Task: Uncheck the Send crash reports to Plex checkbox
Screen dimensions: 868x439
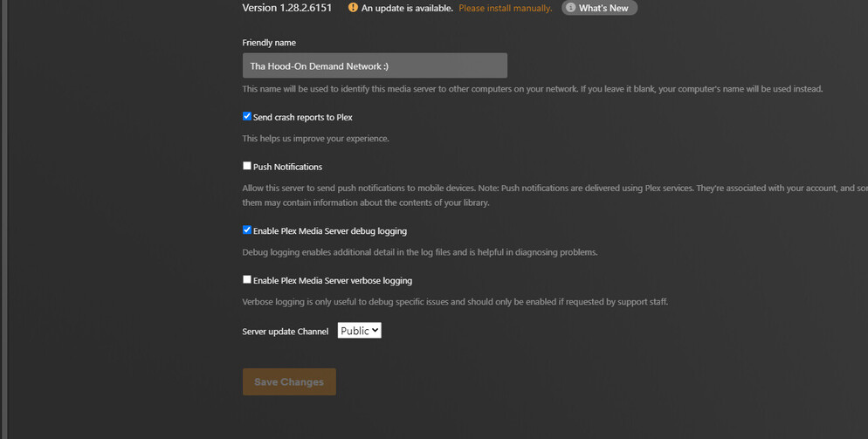Action: pos(247,116)
